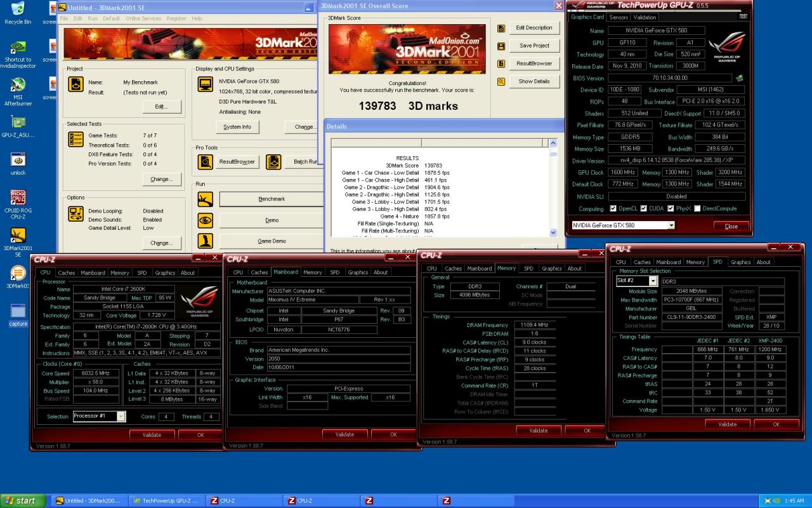Screen dimensions: 812x508
Task: Click the ResultBrowser magnifier icon in Pro Tools
Action: pos(205,162)
